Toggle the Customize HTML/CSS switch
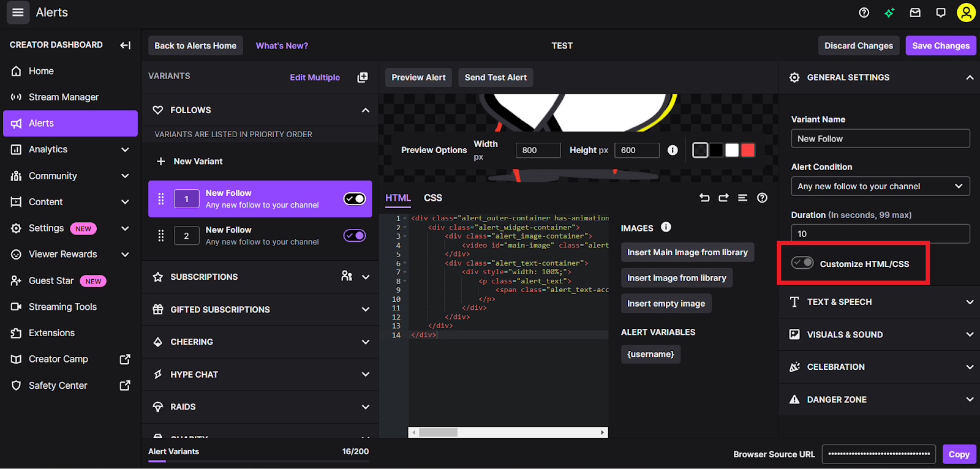 [802, 263]
